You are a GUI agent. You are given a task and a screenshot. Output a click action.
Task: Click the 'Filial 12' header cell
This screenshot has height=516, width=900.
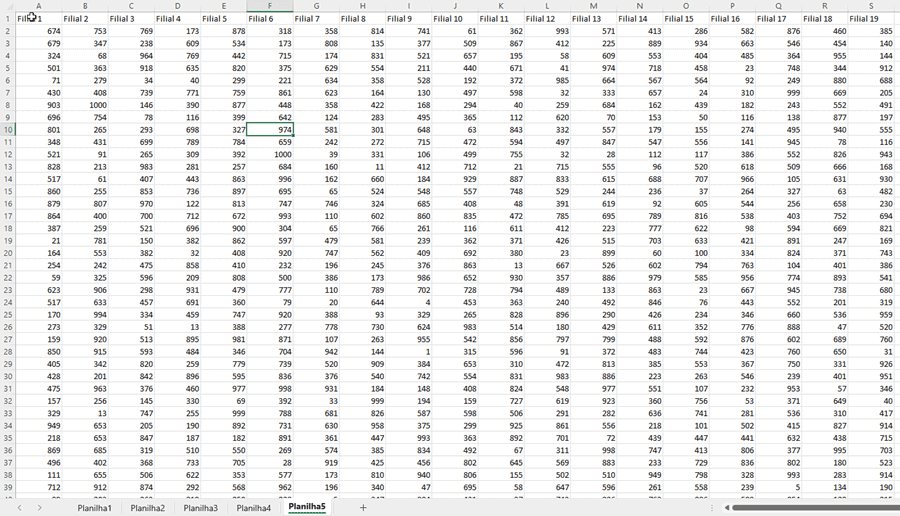point(547,18)
